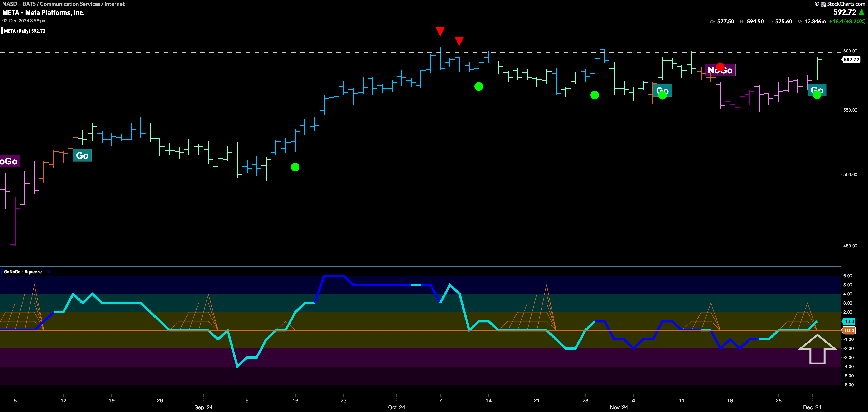This screenshot has height=412, width=868.
Task: Click the +18.4 (+3.20%) change value
Action: 847,22
